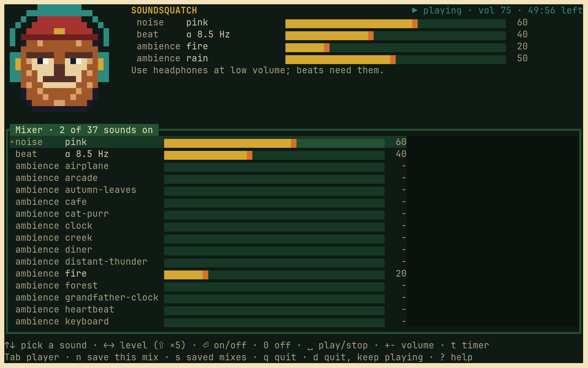Select the ambience grandfather-clock row
The height and width of the screenshot is (368, 588).
[208, 297]
